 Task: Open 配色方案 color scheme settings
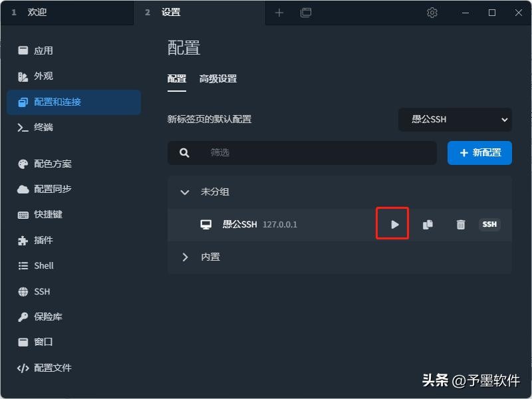pyautogui.click(x=53, y=164)
